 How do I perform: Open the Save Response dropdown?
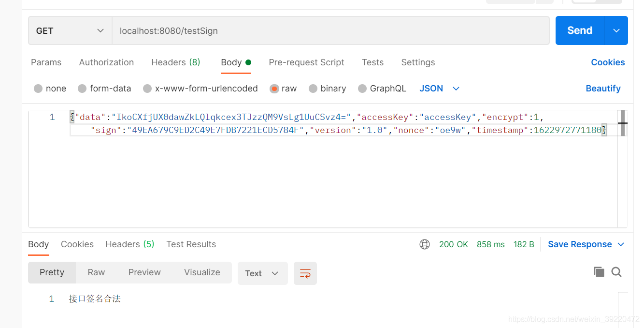586,244
